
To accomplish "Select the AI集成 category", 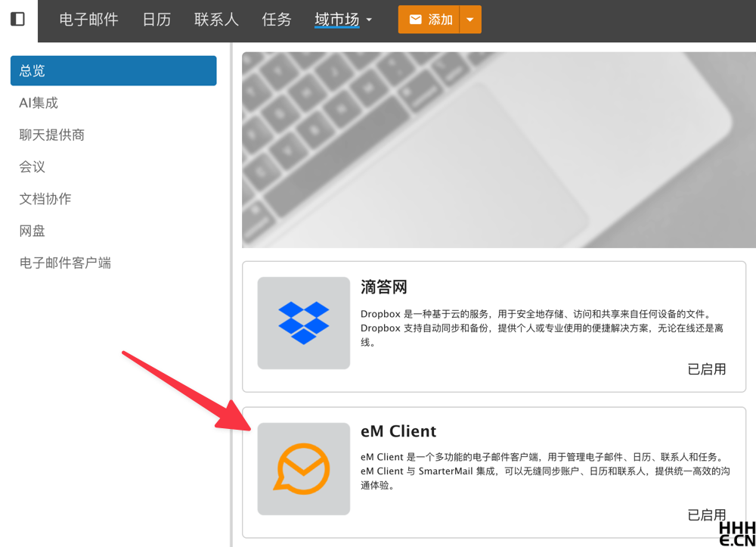I will coord(39,103).
